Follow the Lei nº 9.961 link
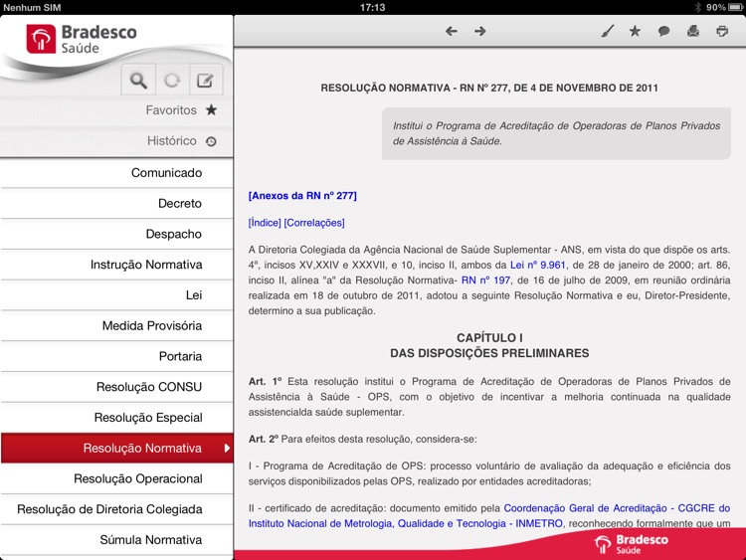The height and width of the screenshot is (560, 746). pyautogui.click(x=537, y=265)
